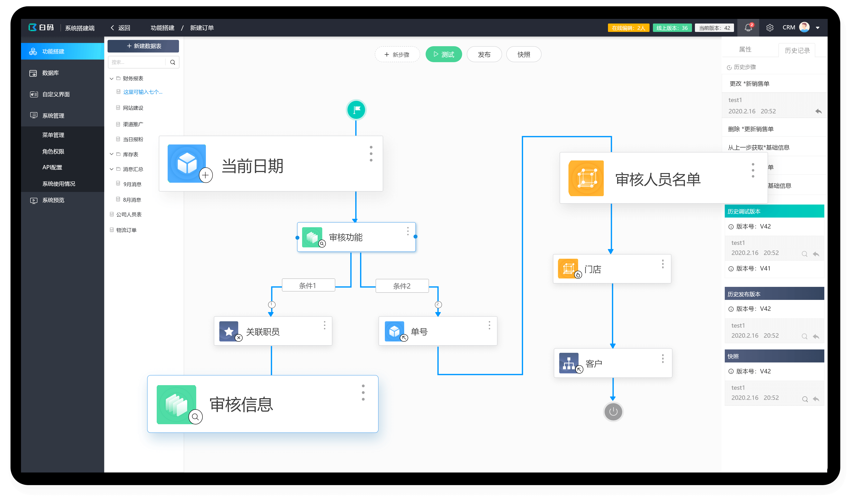855x504 pixels.
Task: Expand the CRM user dropdown arrow
Action: pyautogui.click(x=818, y=28)
